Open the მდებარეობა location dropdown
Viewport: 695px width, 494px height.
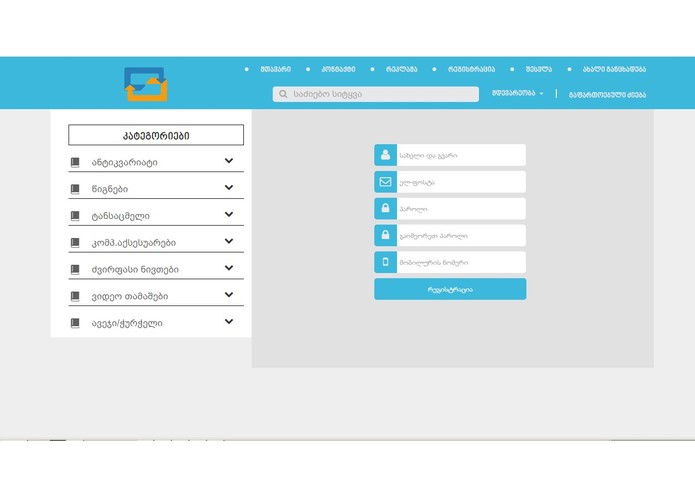(517, 93)
